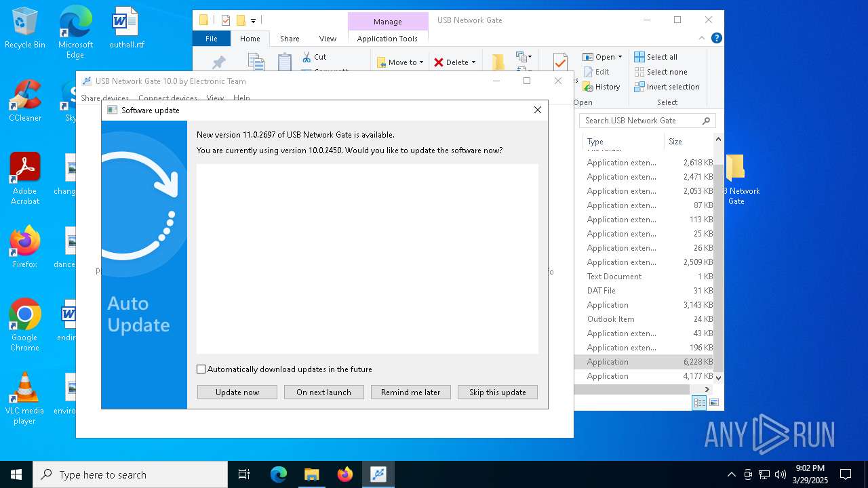This screenshot has height=488, width=868.
Task: Click the Explorer Help question mark icon
Action: click(716, 38)
